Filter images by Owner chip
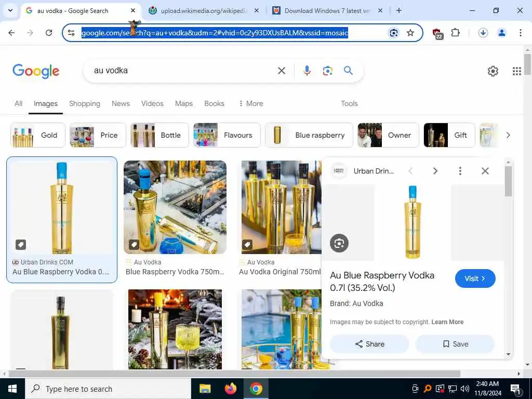The height and width of the screenshot is (399, 532). (388, 135)
